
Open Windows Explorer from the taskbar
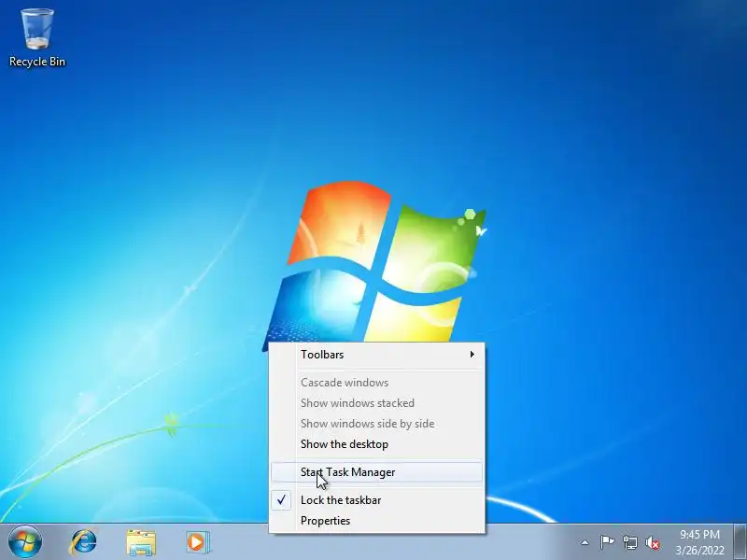pyautogui.click(x=141, y=542)
